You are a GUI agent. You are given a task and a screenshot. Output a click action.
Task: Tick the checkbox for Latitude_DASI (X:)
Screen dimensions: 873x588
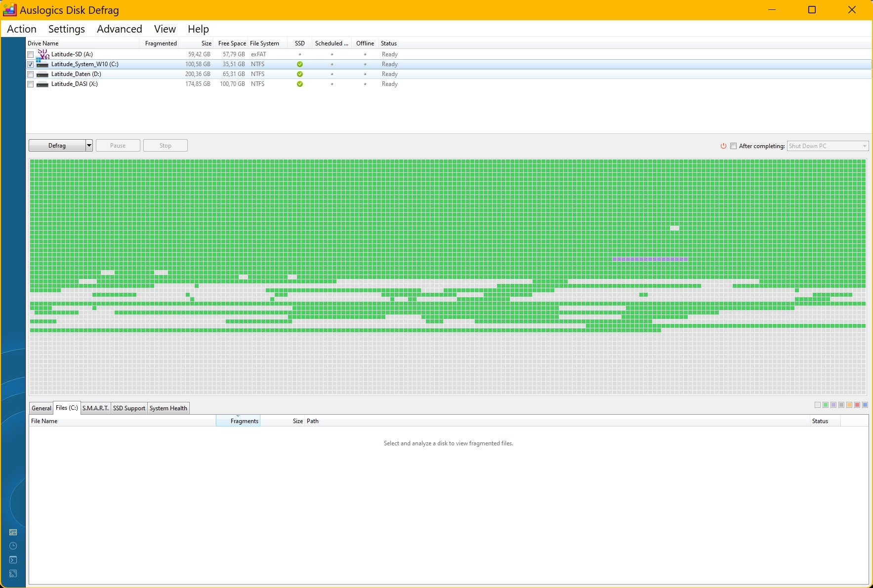coord(31,84)
